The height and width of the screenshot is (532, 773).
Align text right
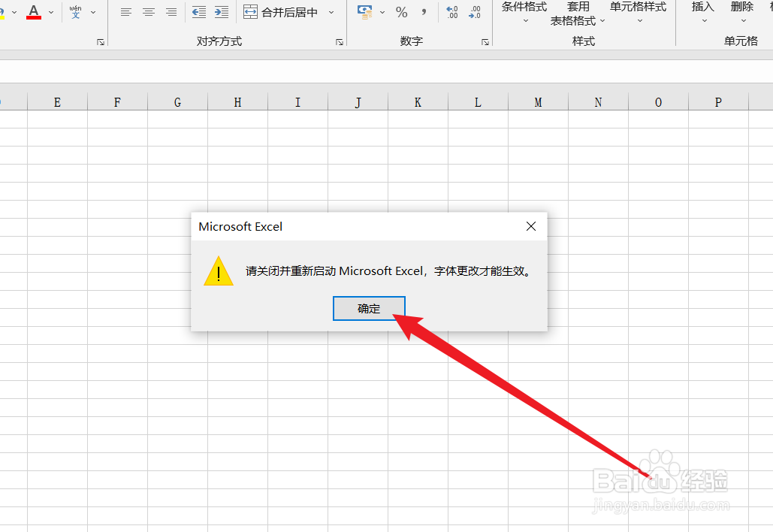point(171,12)
